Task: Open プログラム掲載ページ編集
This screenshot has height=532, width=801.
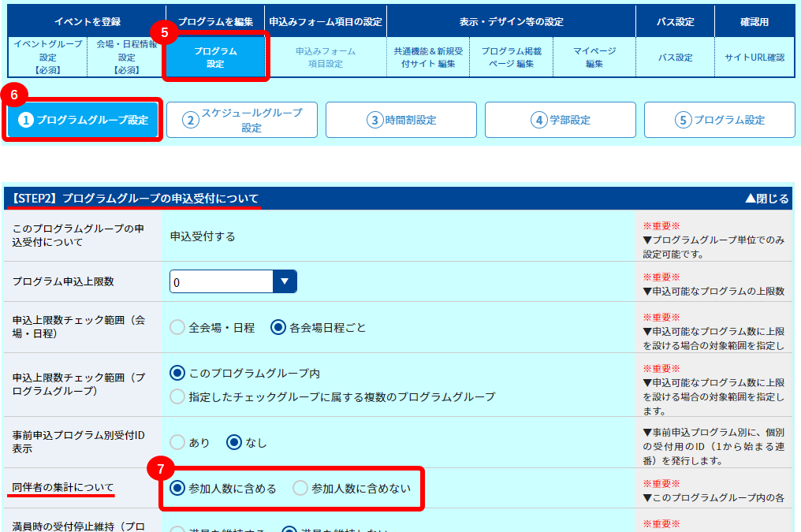Action: (x=511, y=58)
